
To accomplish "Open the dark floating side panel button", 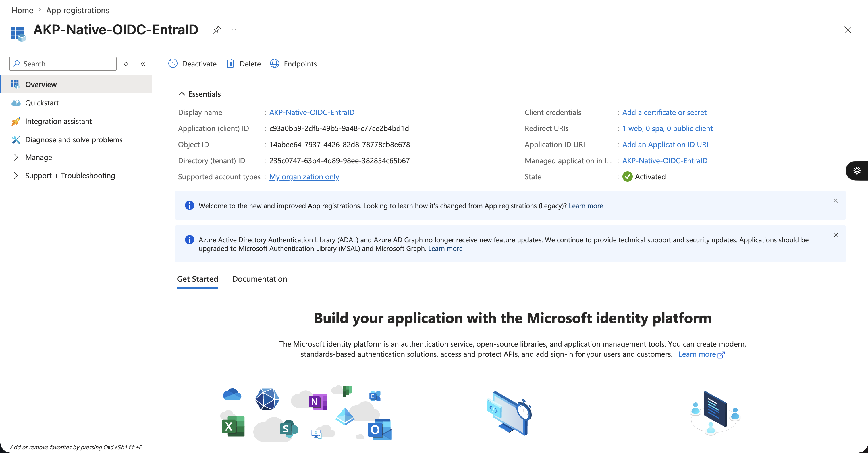I will (x=857, y=171).
